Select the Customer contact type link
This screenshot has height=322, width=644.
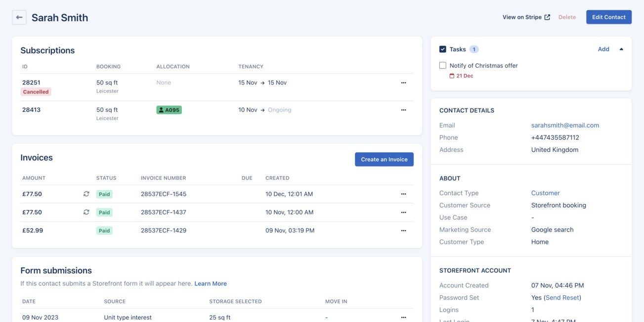[546, 192]
